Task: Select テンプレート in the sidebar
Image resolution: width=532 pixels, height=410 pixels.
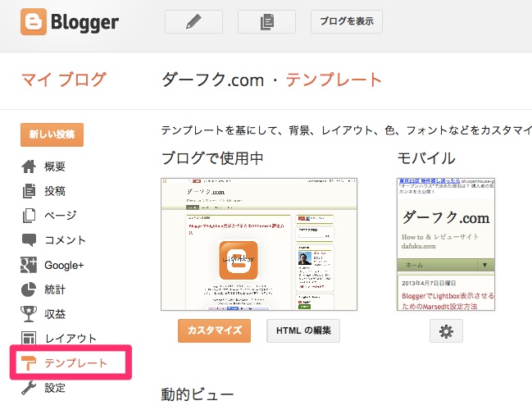Action: pyautogui.click(x=75, y=362)
